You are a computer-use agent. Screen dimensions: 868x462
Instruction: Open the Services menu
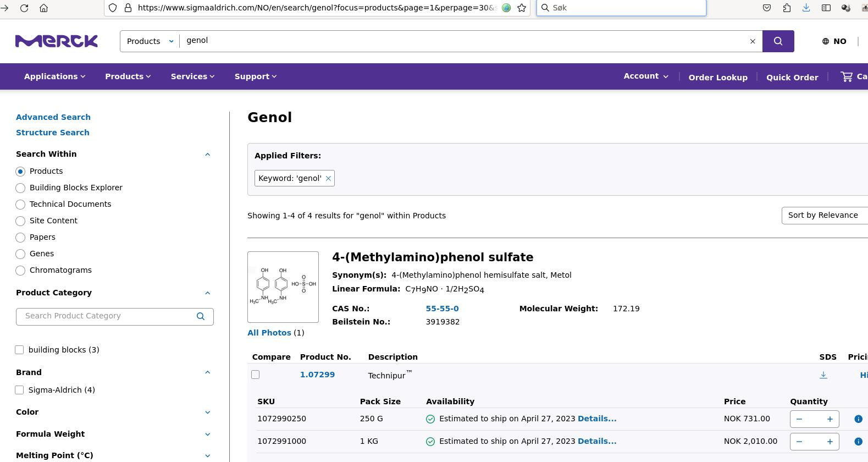pyautogui.click(x=192, y=76)
